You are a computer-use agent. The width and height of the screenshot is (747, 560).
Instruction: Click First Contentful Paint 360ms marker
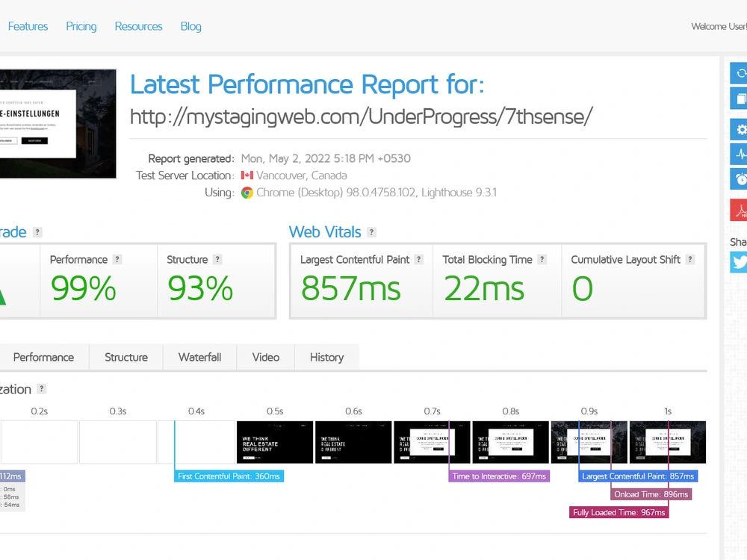click(229, 476)
